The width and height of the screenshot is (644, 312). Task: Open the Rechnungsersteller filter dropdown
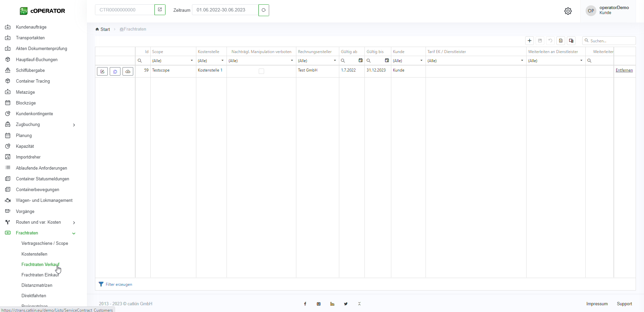click(335, 61)
